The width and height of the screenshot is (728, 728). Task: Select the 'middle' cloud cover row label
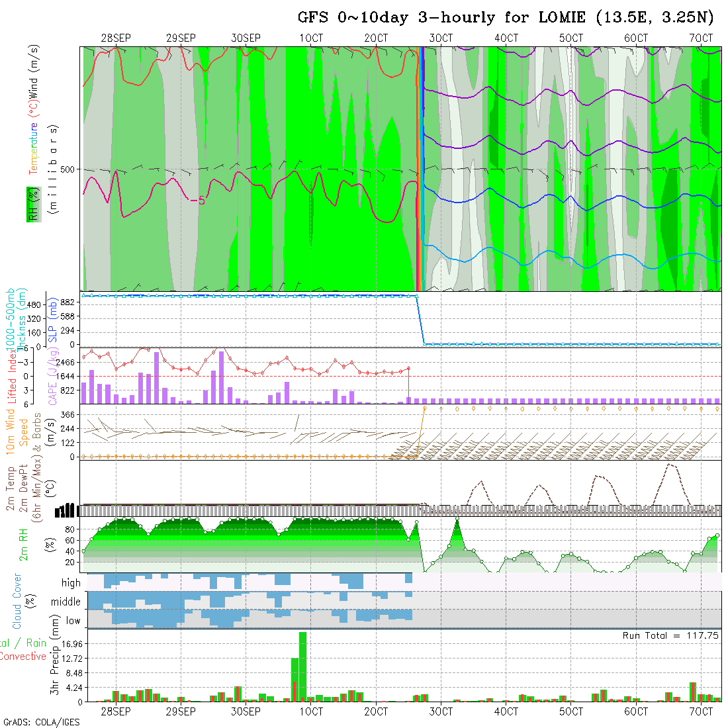pos(66,602)
